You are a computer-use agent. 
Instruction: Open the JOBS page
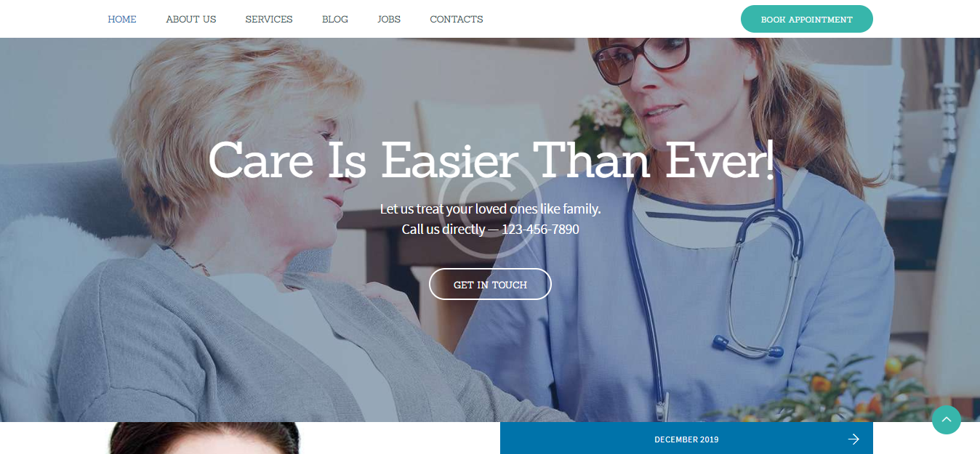click(x=389, y=19)
